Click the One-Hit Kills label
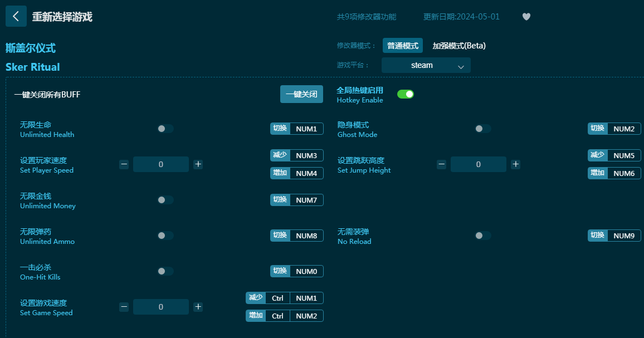 click(40, 277)
